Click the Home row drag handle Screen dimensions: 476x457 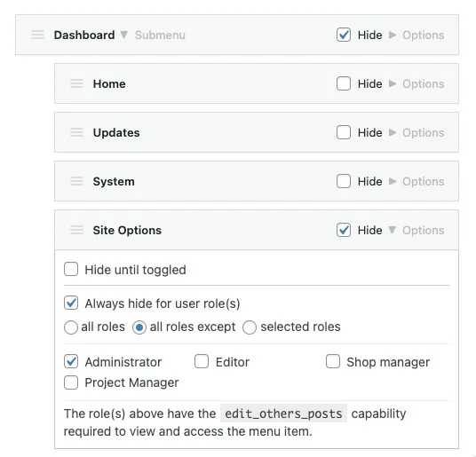point(76,83)
